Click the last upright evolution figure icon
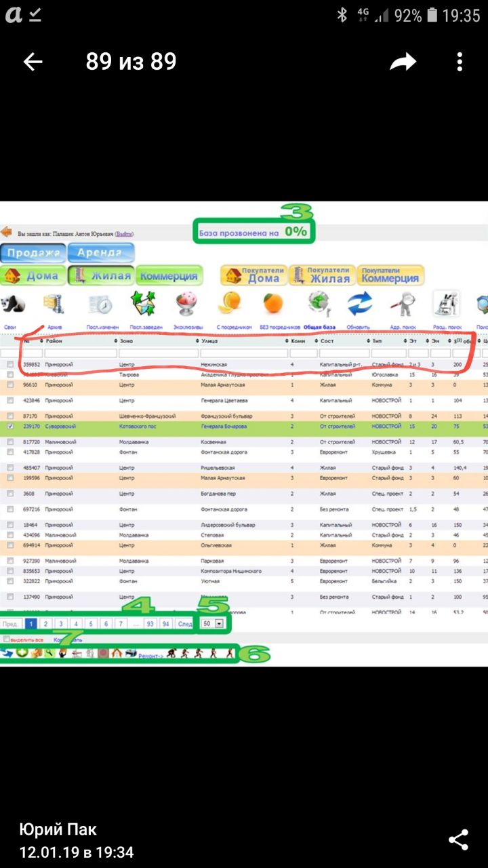 (x=230, y=654)
